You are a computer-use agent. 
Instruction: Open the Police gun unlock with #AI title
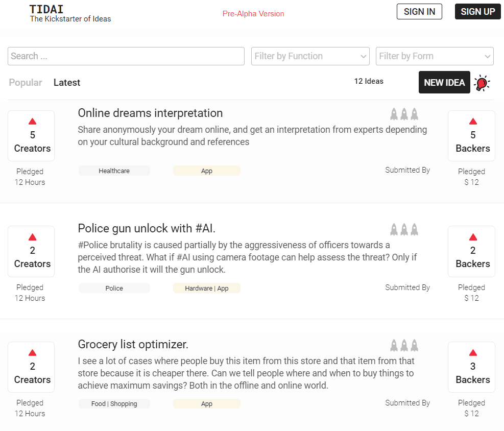point(147,228)
